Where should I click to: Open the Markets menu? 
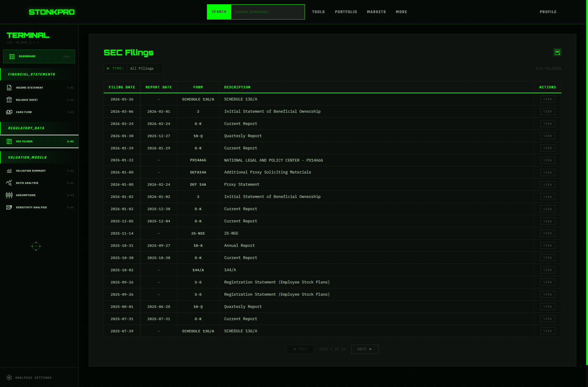(376, 12)
